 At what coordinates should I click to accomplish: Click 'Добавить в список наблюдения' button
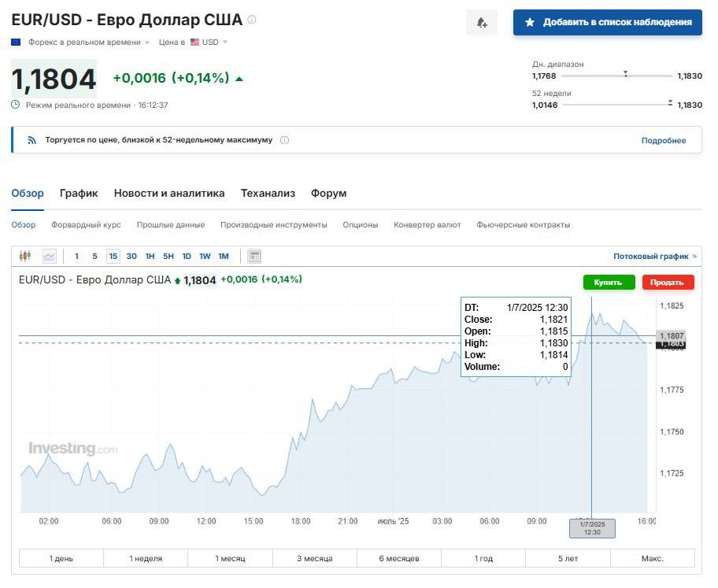coord(607,23)
